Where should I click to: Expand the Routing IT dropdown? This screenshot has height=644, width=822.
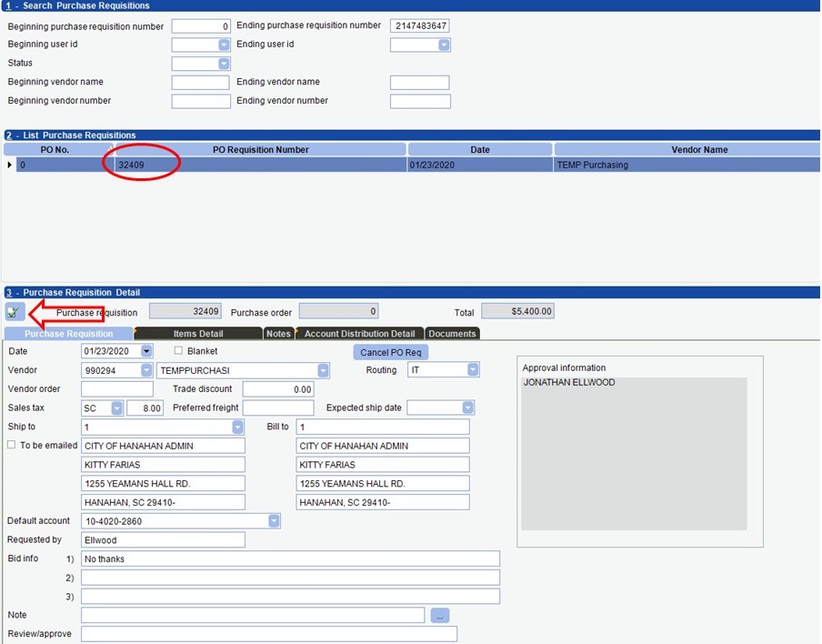click(473, 369)
